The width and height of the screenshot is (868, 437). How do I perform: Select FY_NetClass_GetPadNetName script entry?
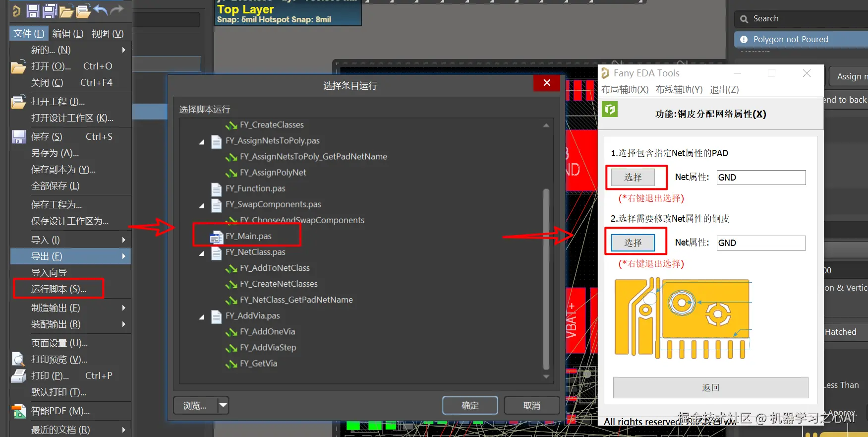pyautogui.click(x=296, y=300)
